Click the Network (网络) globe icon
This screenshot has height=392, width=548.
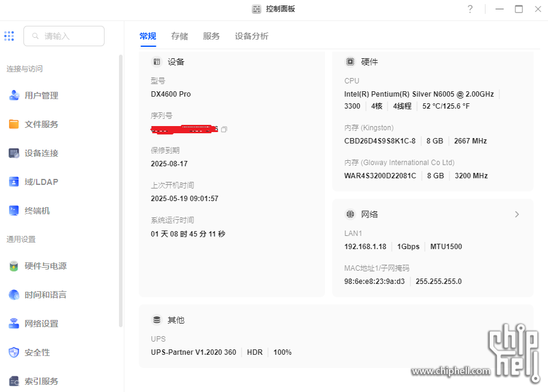[350, 214]
